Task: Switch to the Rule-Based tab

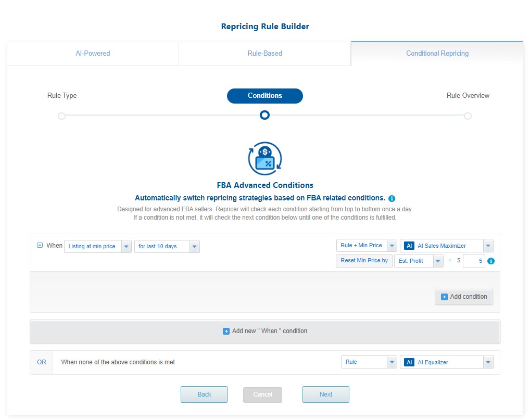Action: tap(264, 54)
